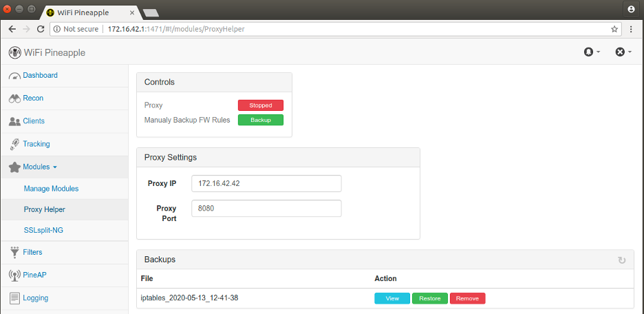Image resolution: width=644 pixels, height=314 pixels.
Task: View the iptables_2020-05-13 backup
Action: click(x=392, y=298)
